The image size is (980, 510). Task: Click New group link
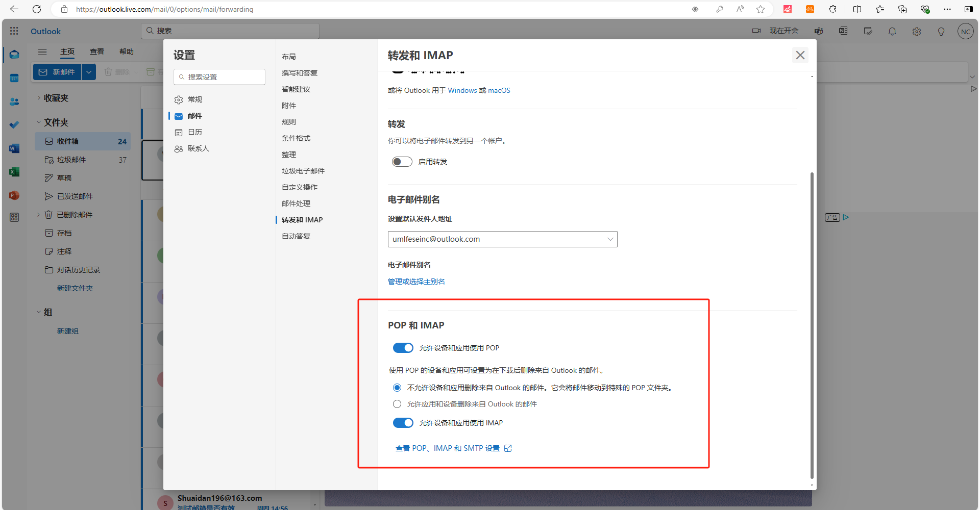tap(68, 331)
